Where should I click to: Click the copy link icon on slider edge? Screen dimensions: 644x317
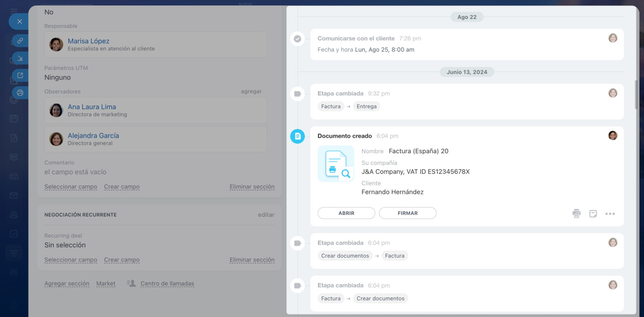(x=20, y=41)
